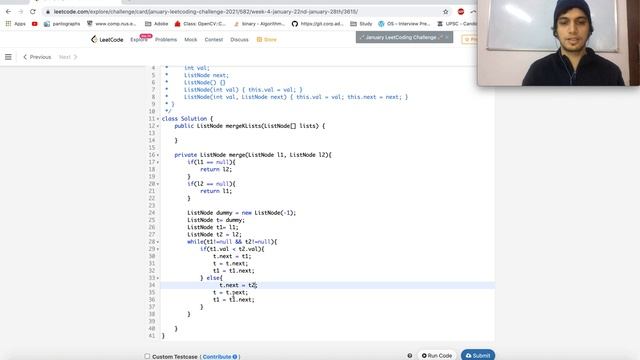Place cursor on line 36 t1 = t1.next

click(233, 300)
